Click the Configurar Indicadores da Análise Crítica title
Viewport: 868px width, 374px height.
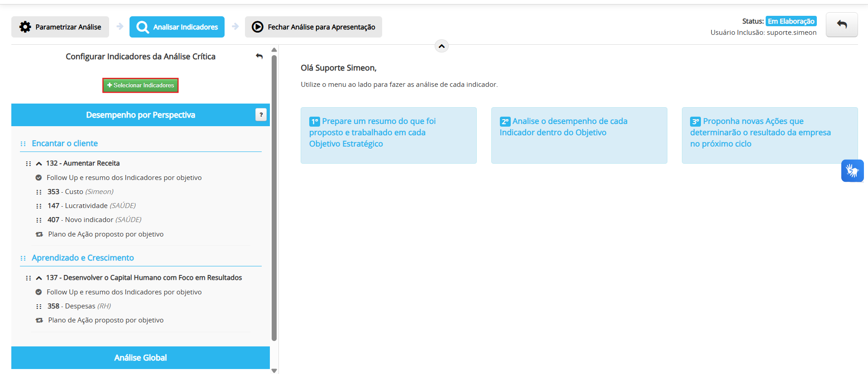(140, 57)
